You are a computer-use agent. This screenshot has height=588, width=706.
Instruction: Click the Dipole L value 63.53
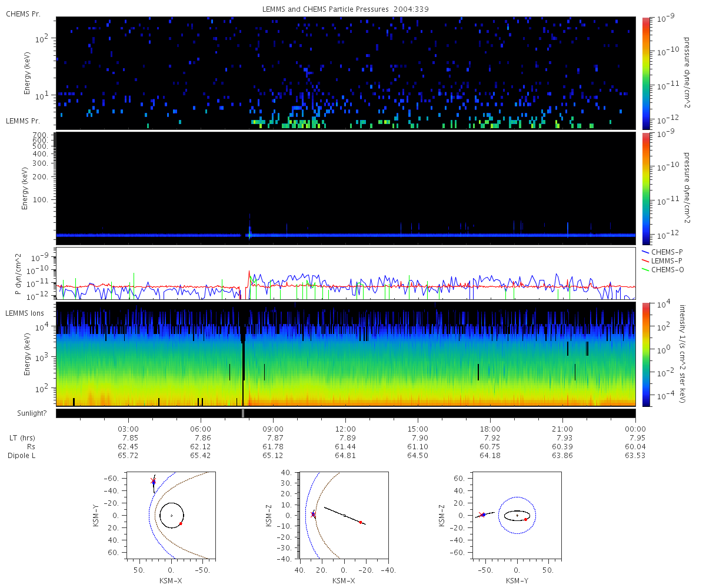(x=636, y=456)
